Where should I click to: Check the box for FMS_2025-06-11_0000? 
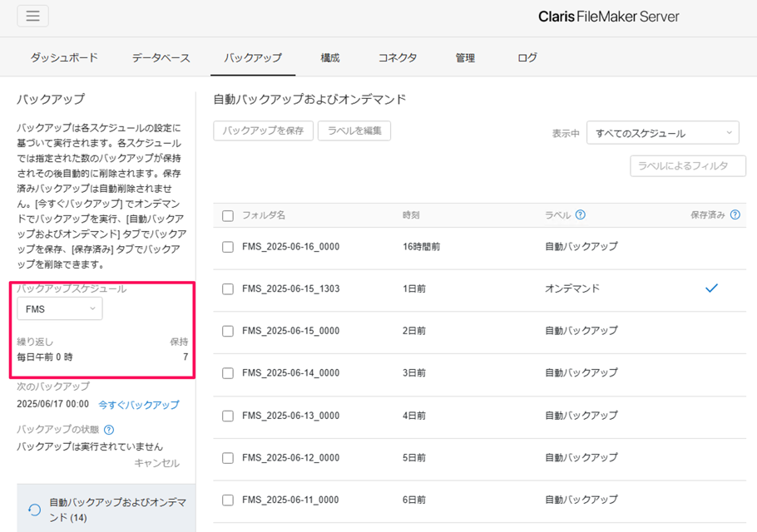pyautogui.click(x=228, y=500)
